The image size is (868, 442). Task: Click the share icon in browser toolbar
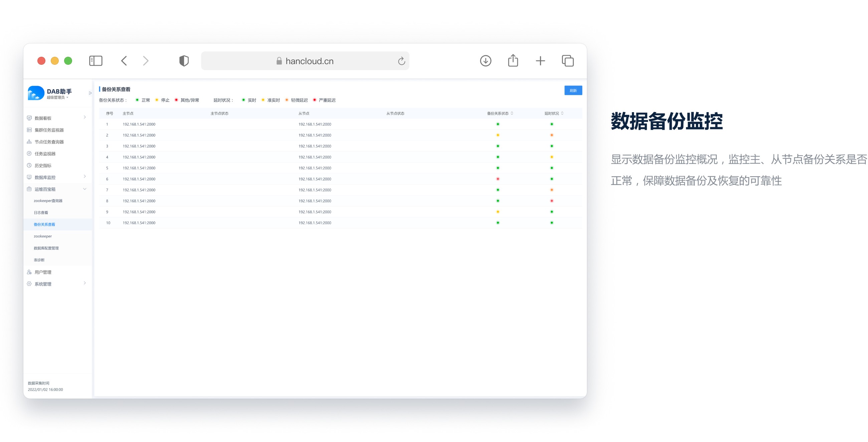point(513,61)
